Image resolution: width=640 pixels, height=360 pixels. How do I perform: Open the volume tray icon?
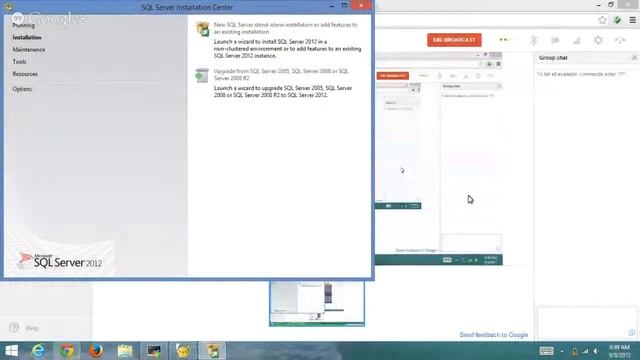pyautogui.click(x=596, y=351)
